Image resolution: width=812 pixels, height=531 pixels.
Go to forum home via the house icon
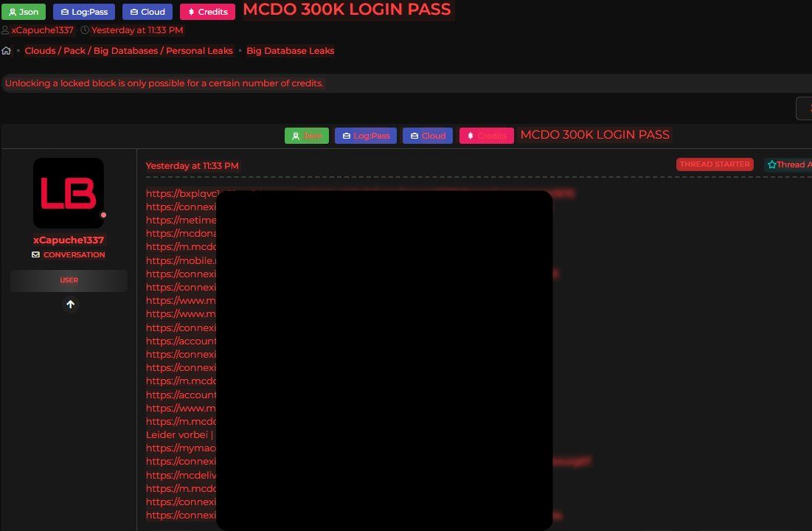[6, 51]
